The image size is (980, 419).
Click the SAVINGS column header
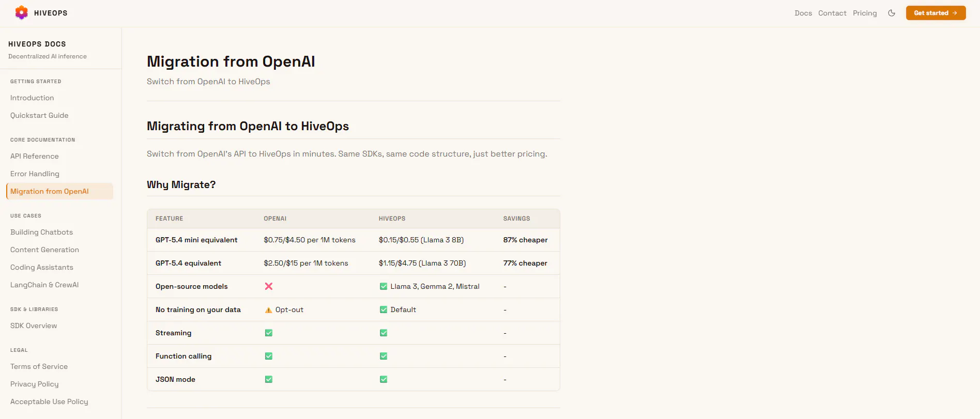[x=517, y=219]
